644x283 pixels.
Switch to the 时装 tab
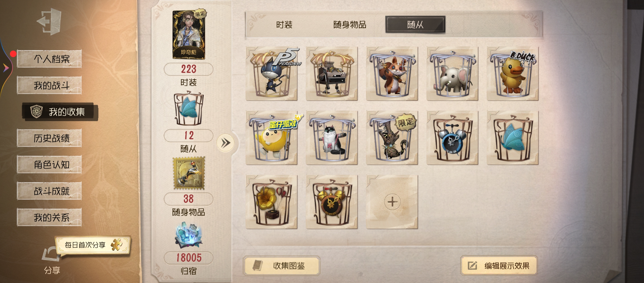pyautogui.click(x=284, y=25)
